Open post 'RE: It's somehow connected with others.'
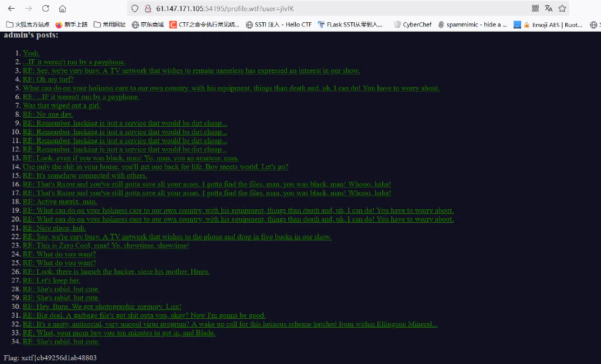601x364 pixels. [x=85, y=176]
